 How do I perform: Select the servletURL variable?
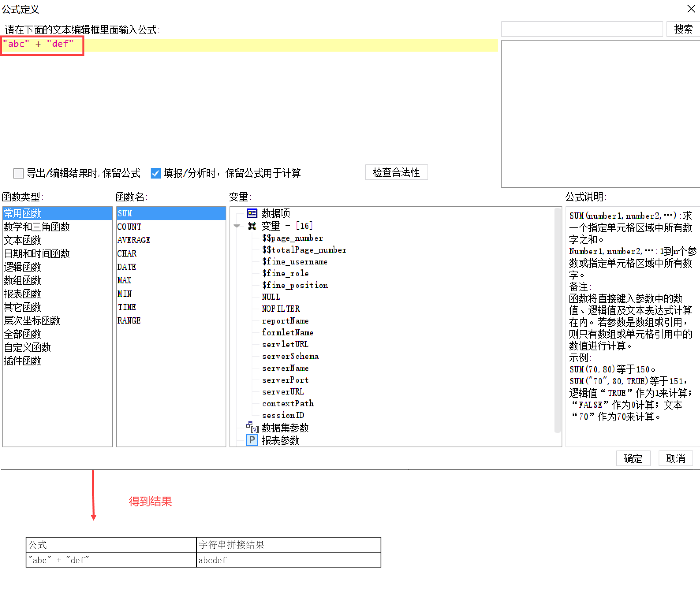coord(285,344)
